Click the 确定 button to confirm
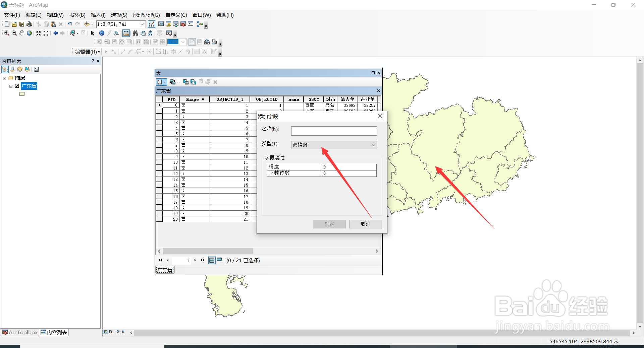Image resolution: width=644 pixels, height=348 pixels. [x=329, y=224]
